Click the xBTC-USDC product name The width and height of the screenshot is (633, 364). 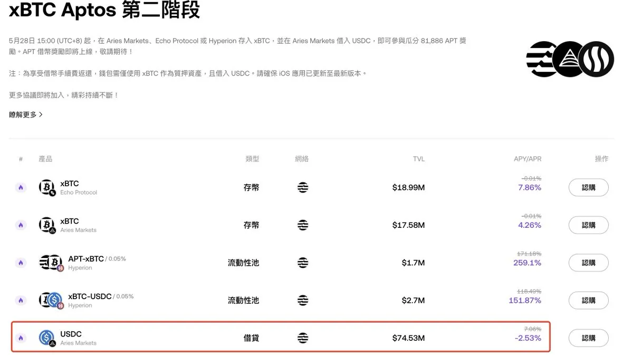pos(90,296)
